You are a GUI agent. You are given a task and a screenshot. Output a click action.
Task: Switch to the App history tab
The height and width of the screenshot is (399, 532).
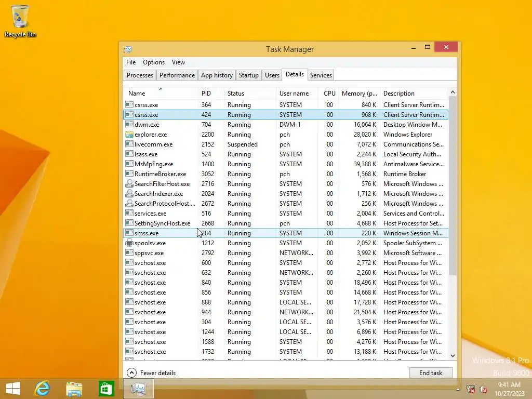(x=217, y=75)
